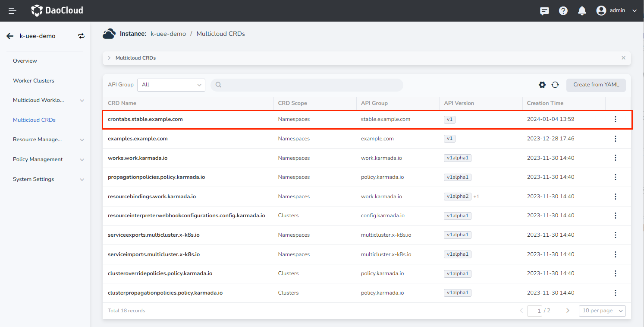Click the switch instance arrows icon
The width and height of the screenshot is (644, 327).
(81, 36)
